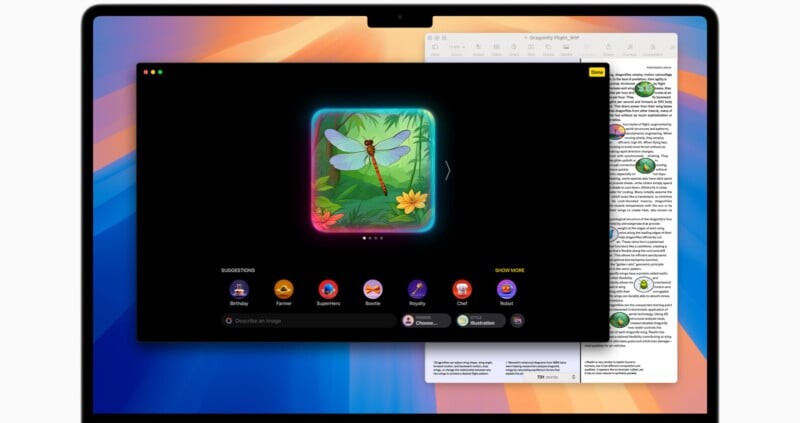Viewport: 800px width, 423px height.
Task: Jump to second image page dot
Action: (x=369, y=239)
